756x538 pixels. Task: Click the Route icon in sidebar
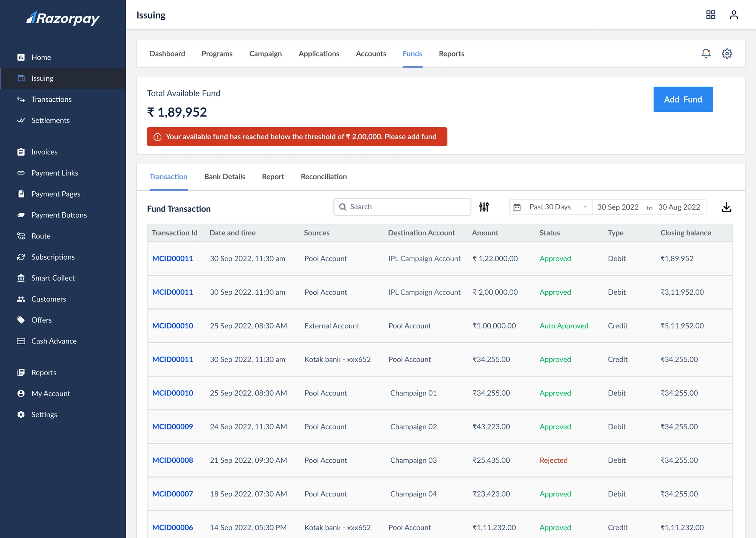(21, 236)
